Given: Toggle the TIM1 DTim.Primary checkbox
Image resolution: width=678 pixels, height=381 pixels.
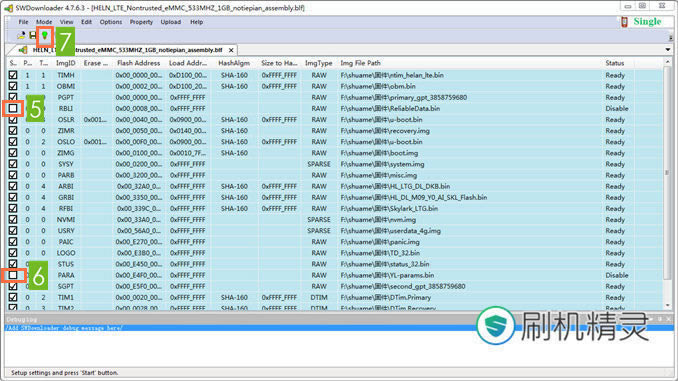Looking at the screenshot, I should (x=13, y=297).
